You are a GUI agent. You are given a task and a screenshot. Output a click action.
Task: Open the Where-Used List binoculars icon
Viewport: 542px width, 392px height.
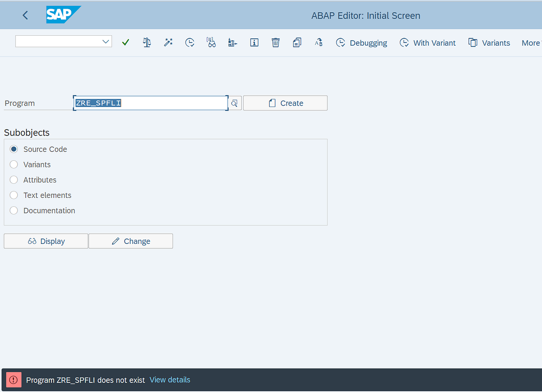211,42
